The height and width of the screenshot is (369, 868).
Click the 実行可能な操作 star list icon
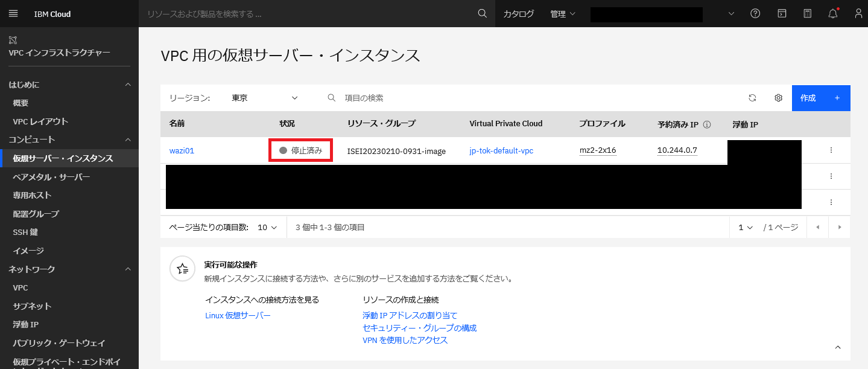coord(182,269)
